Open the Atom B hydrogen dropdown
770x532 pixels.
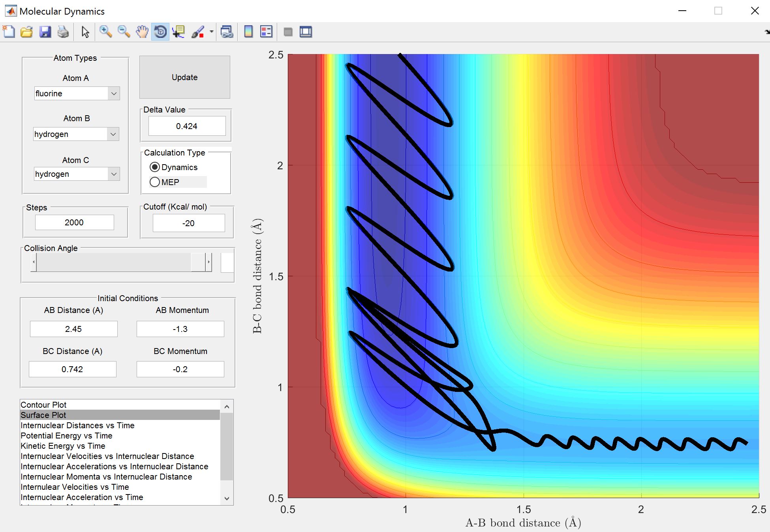[113, 134]
